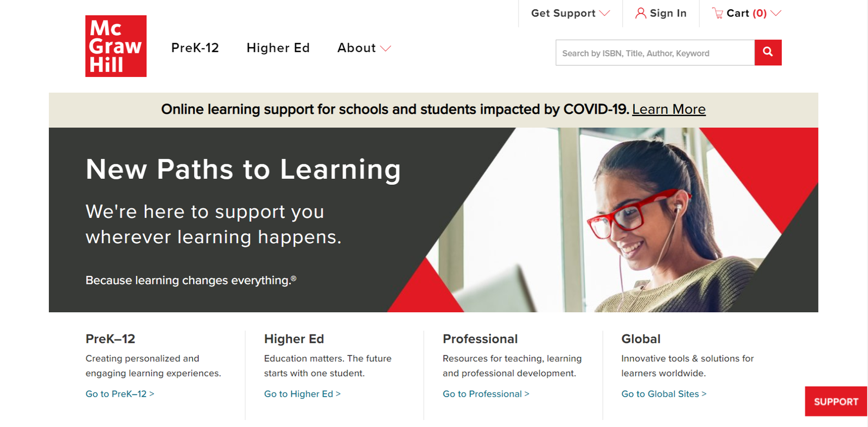The height and width of the screenshot is (427, 868).
Task: Click Sign In text label
Action: 667,13
